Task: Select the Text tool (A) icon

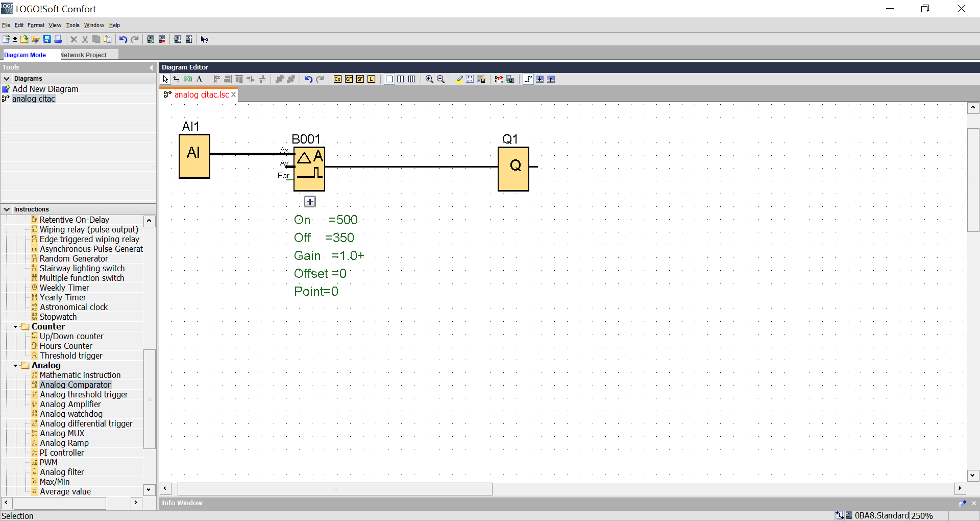Action: pos(199,79)
